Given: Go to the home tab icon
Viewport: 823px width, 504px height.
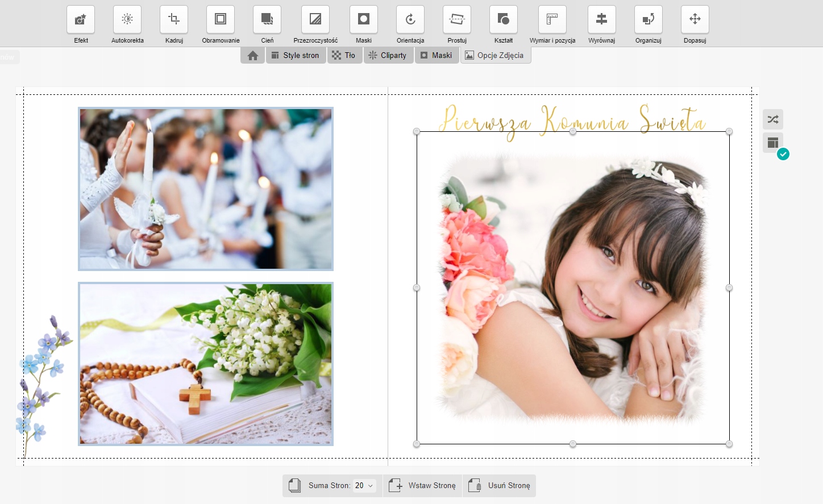Looking at the screenshot, I should click(253, 56).
